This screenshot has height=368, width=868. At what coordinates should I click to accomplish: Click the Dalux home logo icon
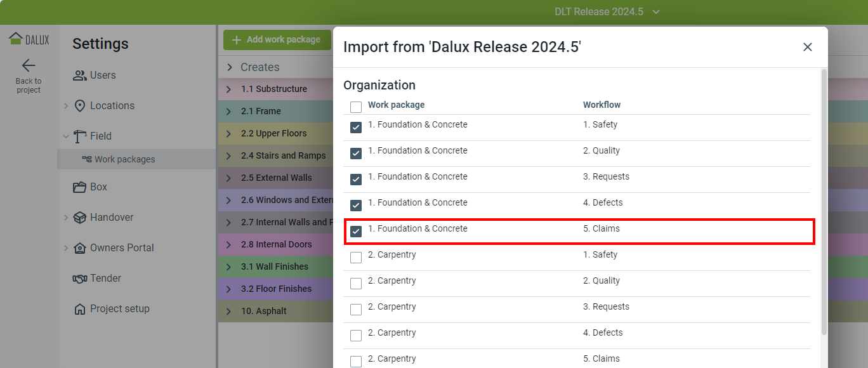[16, 39]
